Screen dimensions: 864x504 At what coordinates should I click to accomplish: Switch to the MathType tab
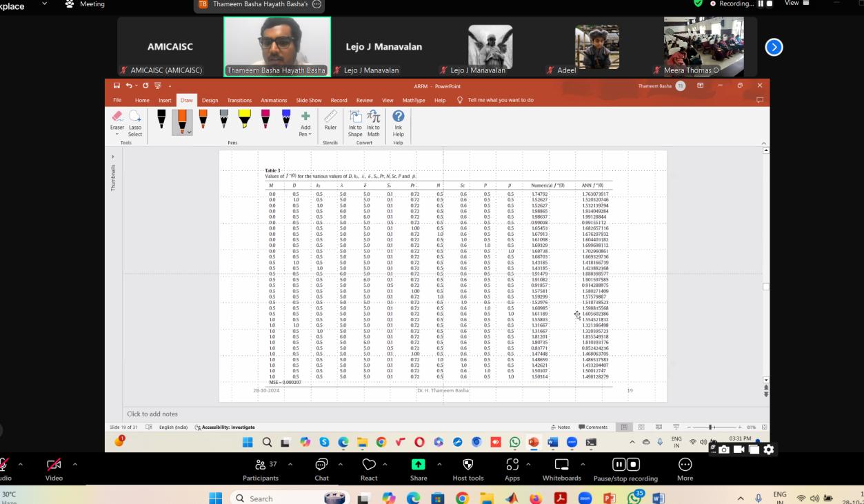tap(414, 100)
